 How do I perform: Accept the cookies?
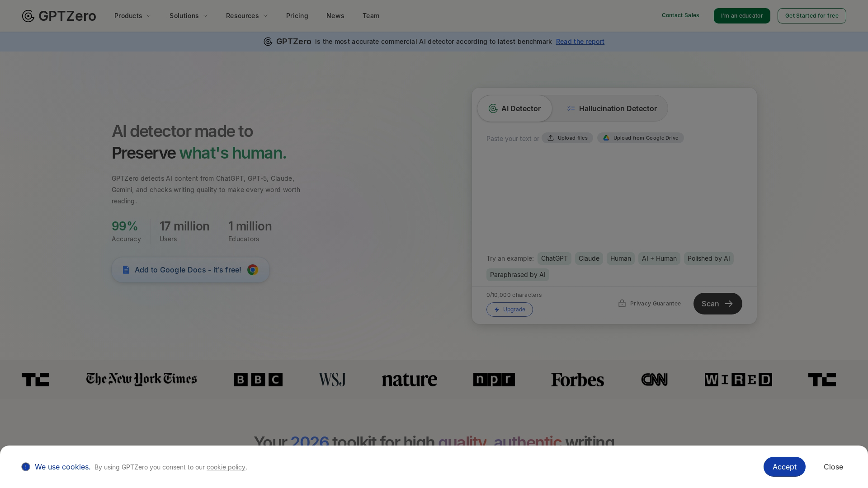pos(784,467)
